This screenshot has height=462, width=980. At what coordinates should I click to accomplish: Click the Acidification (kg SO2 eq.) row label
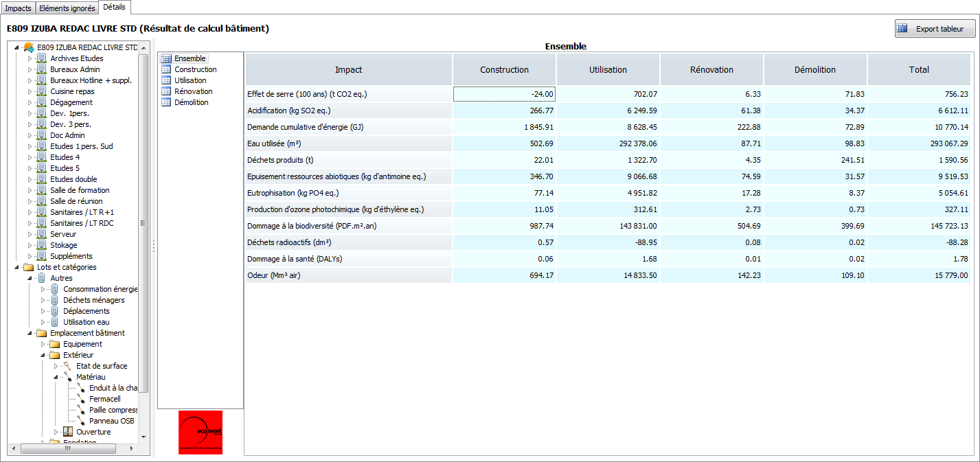[x=349, y=111]
